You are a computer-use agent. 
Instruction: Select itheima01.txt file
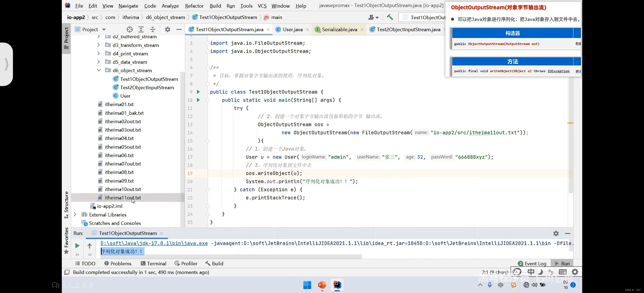119,104
